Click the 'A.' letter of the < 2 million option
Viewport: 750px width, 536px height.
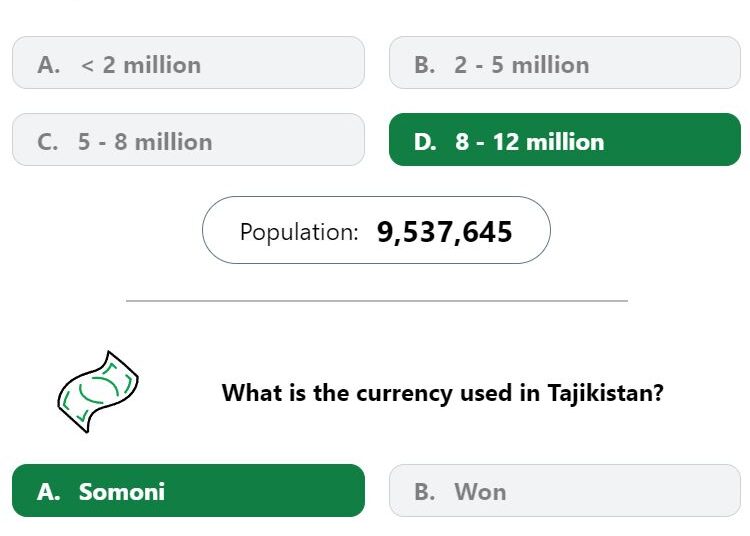pyautogui.click(x=49, y=65)
